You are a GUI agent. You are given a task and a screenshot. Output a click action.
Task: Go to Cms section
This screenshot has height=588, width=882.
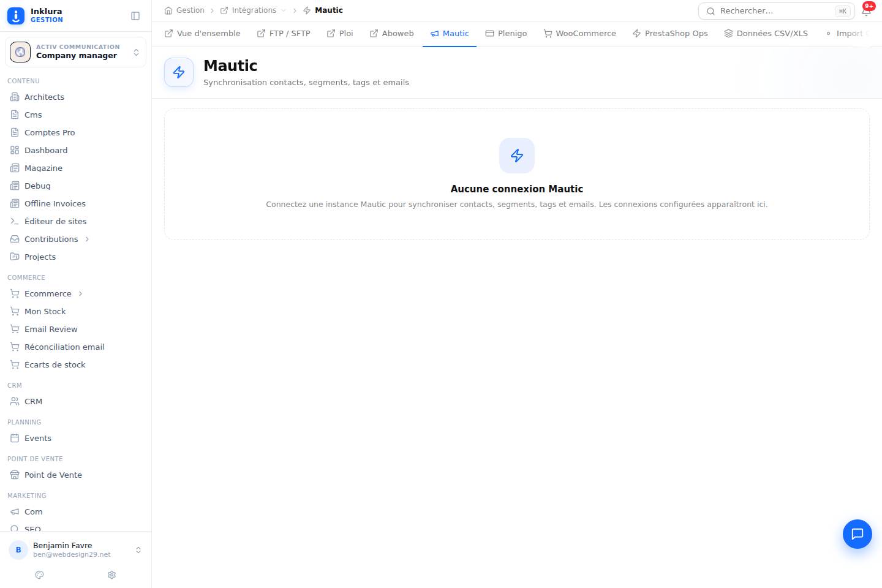point(76,115)
